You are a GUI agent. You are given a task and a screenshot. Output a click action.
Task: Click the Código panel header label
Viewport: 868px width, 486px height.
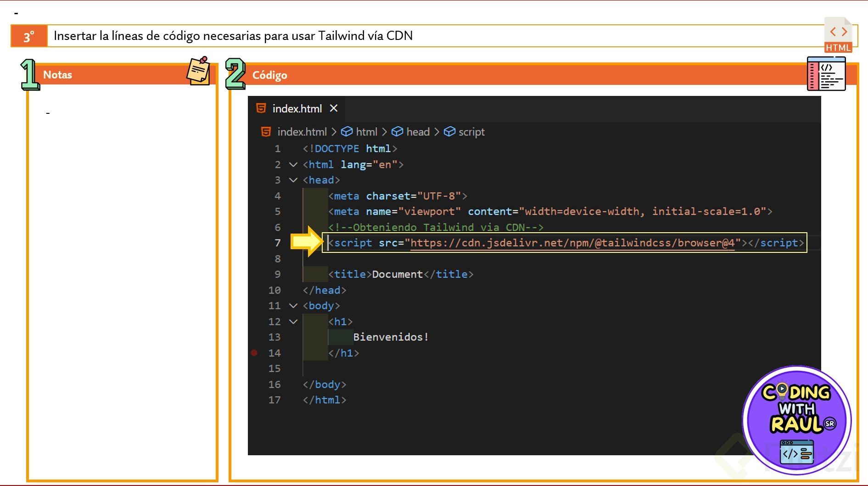[x=269, y=75]
